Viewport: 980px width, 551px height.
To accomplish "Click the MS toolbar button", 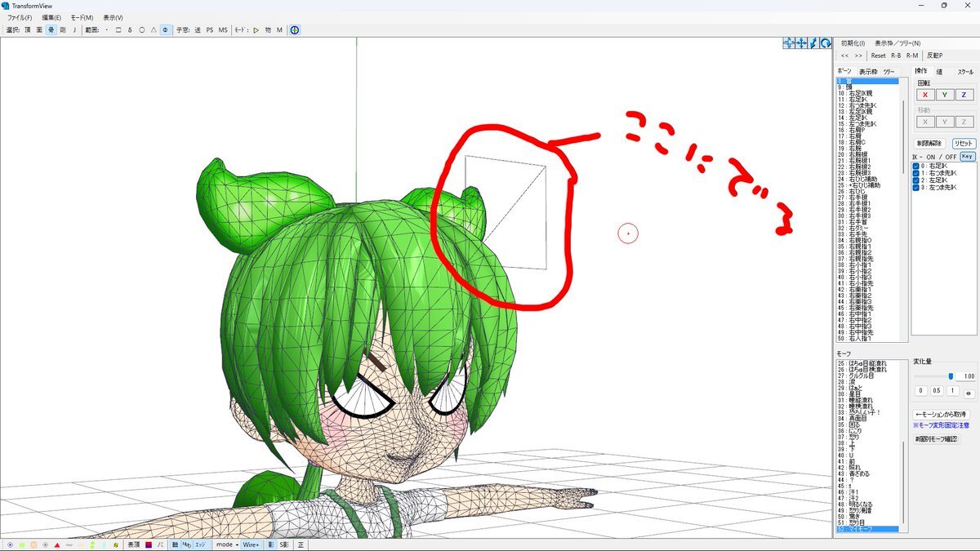I will [x=223, y=30].
